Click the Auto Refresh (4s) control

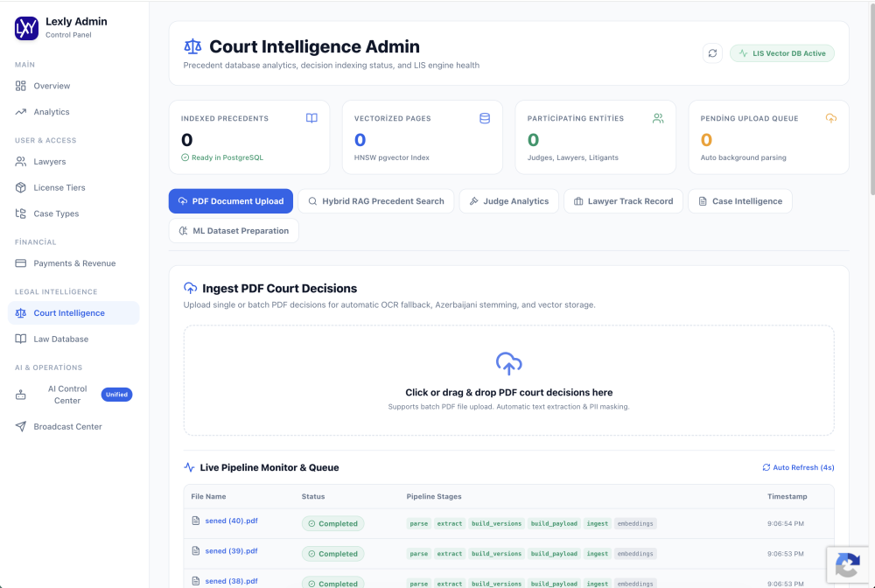(x=798, y=467)
